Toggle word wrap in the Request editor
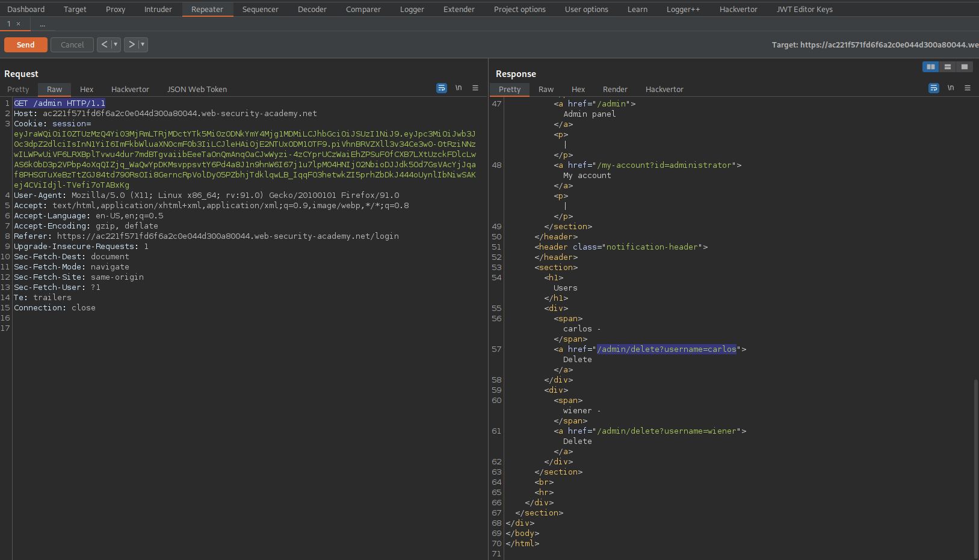This screenshot has width=979, height=560. (442, 88)
